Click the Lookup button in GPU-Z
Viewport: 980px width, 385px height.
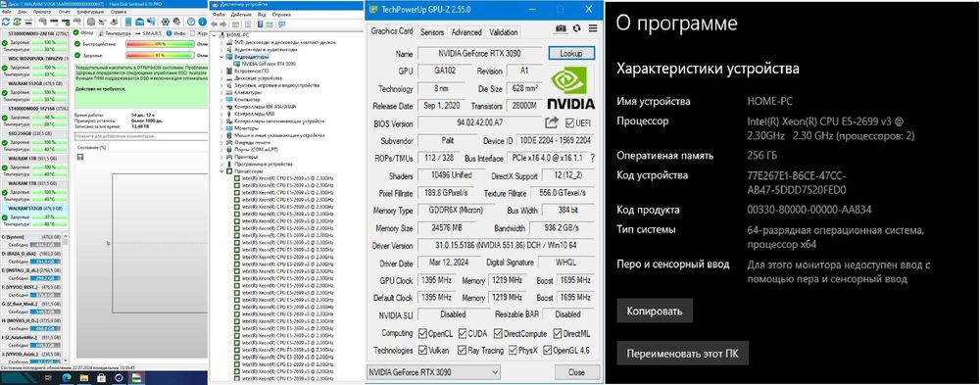[x=571, y=54]
